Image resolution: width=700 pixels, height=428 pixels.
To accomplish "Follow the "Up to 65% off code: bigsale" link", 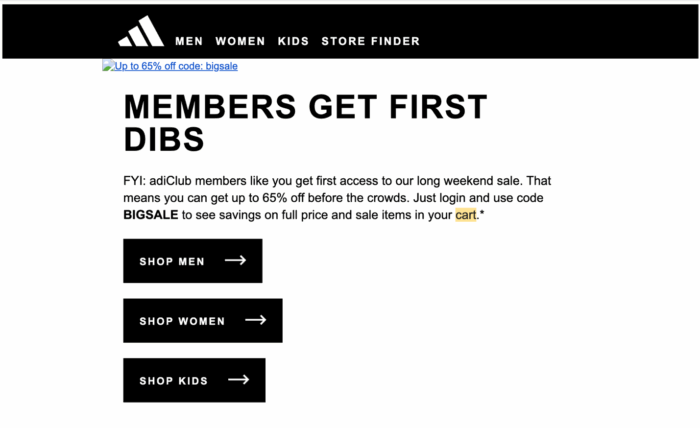I will [x=176, y=67].
